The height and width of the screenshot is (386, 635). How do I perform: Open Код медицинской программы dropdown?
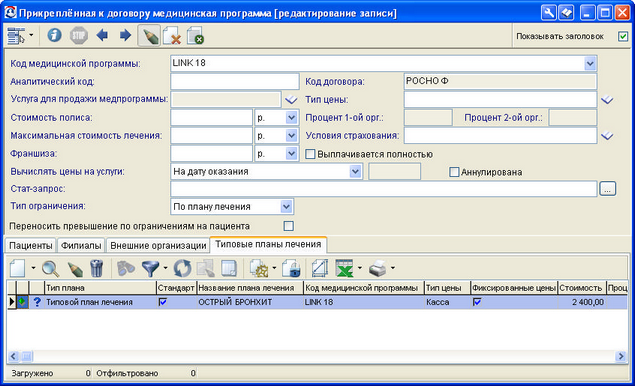tap(590, 63)
